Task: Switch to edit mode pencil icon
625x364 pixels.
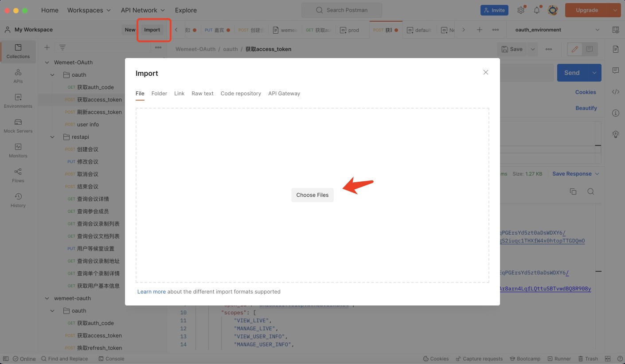Action: tap(575, 49)
